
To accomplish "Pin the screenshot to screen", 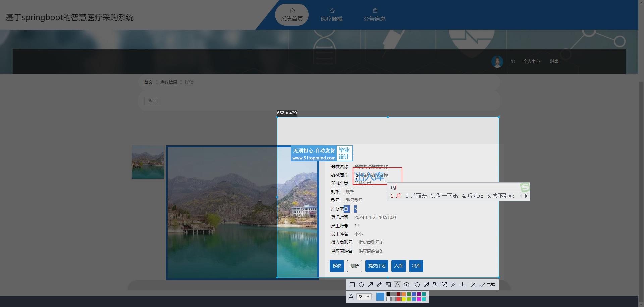I will click(x=453, y=285).
